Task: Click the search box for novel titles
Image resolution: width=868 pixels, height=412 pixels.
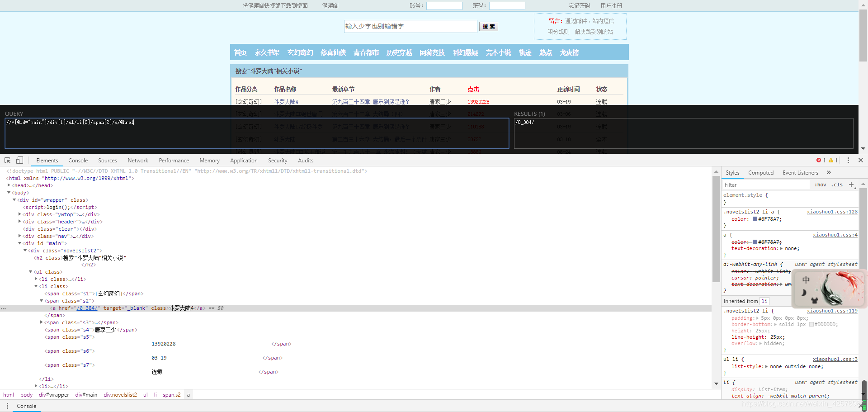Action: coord(410,26)
